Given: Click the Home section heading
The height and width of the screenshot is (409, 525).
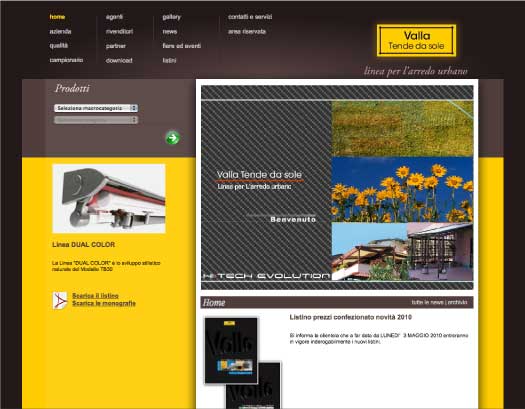Looking at the screenshot, I should click(x=214, y=303).
